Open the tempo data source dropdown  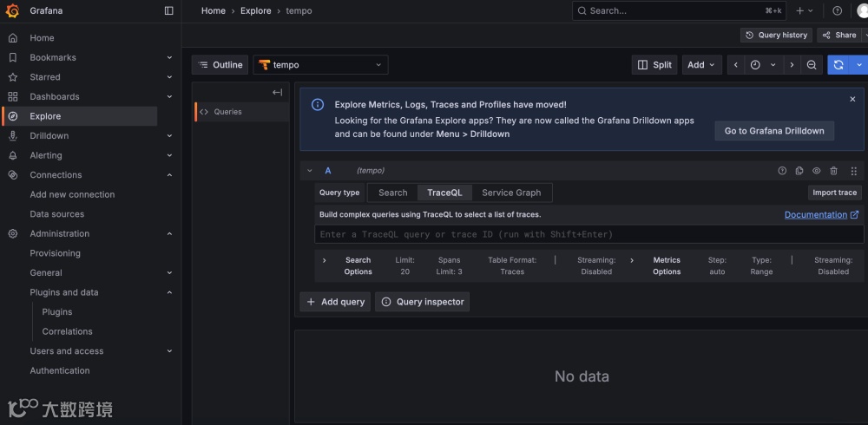320,65
